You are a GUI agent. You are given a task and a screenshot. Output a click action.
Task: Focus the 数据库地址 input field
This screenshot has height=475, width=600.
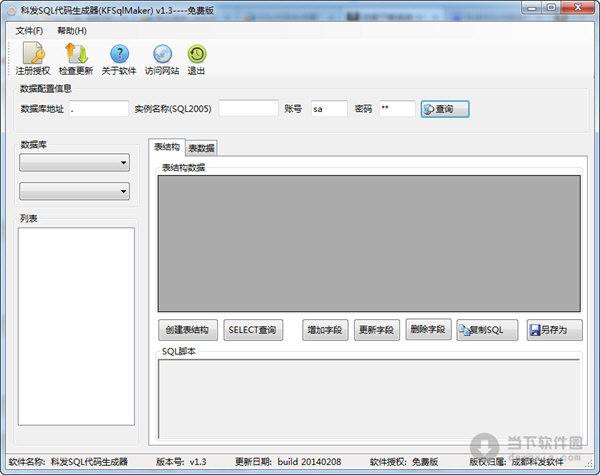(x=99, y=109)
